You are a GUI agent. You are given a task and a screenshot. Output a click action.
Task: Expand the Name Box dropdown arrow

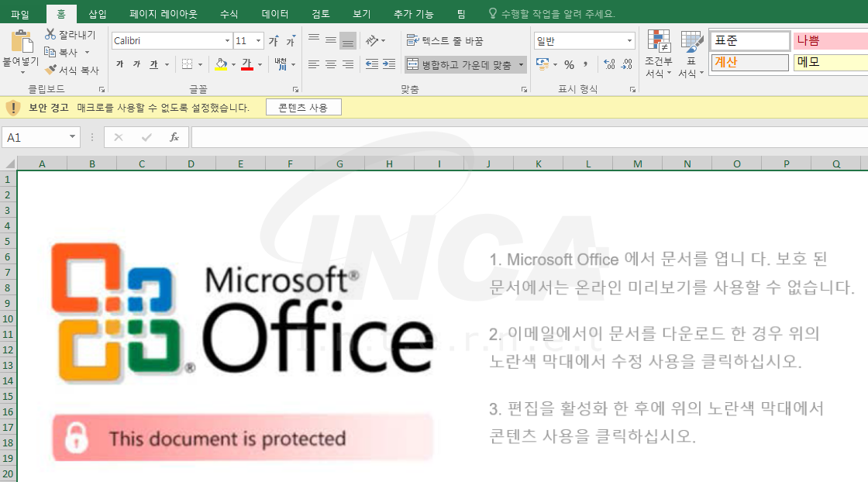72,136
